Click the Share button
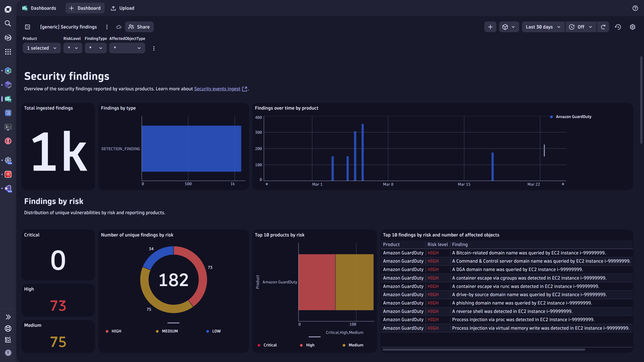Image resolution: width=644 pixels, height=362 pixels. click(139, 27)
